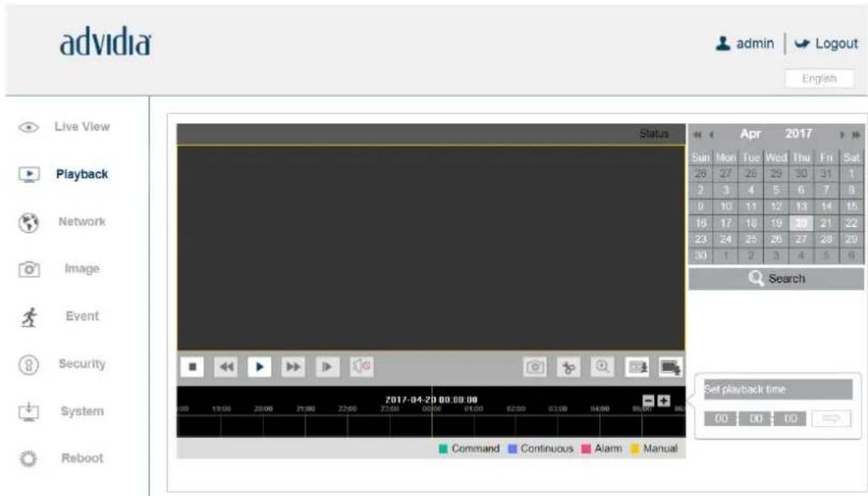Go to previous month in calendar
Image resolution: width=868 pixels, height=496 pixels.
[x=712, y=135]
